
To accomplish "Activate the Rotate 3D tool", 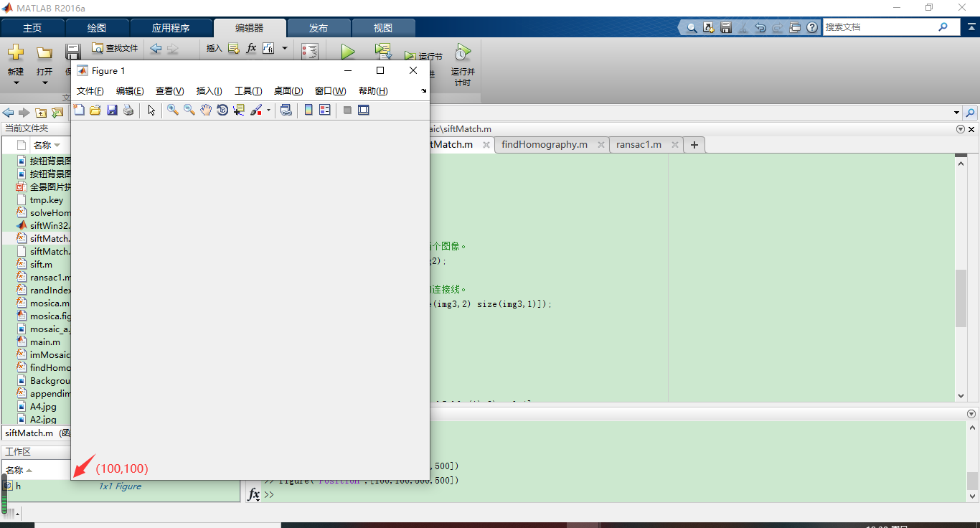I will [222, 110].
